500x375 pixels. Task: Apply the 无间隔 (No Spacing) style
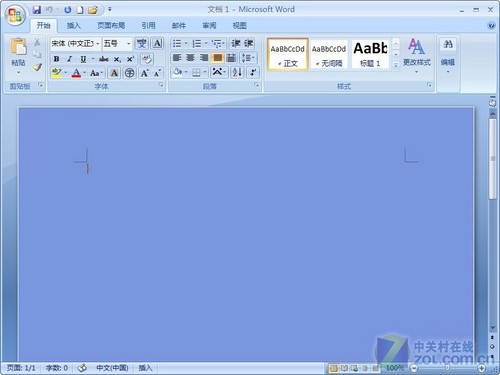[329, 55]
